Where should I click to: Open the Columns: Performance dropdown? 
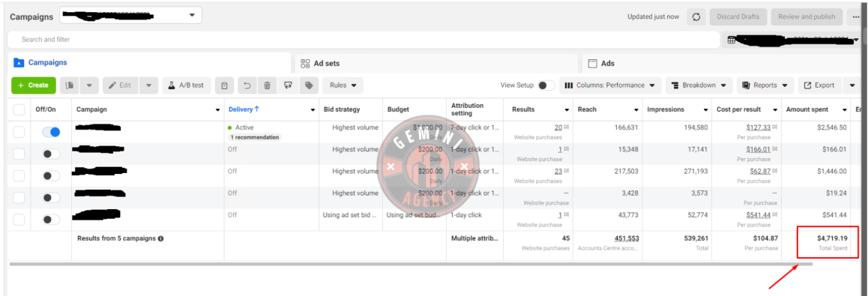pyautogui.click(x=610, y=85)
